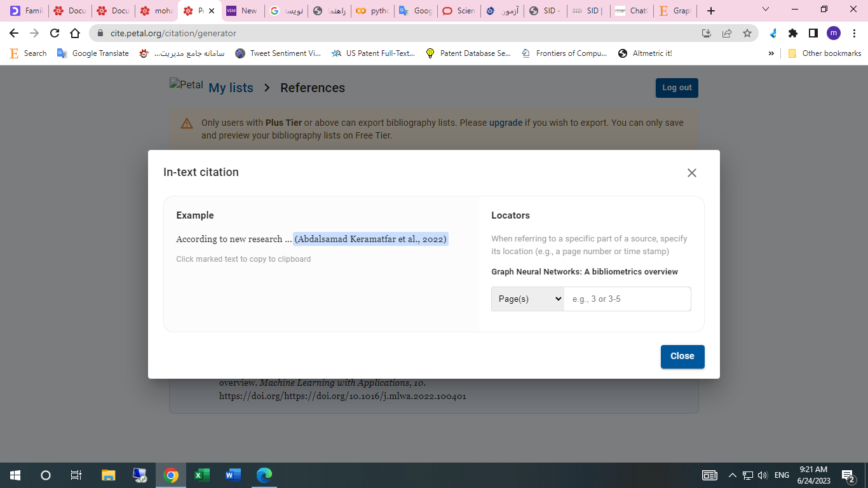The image size is (868, 488).
Task: Switch to the "Chat" tab
Action: coord(632,11)
